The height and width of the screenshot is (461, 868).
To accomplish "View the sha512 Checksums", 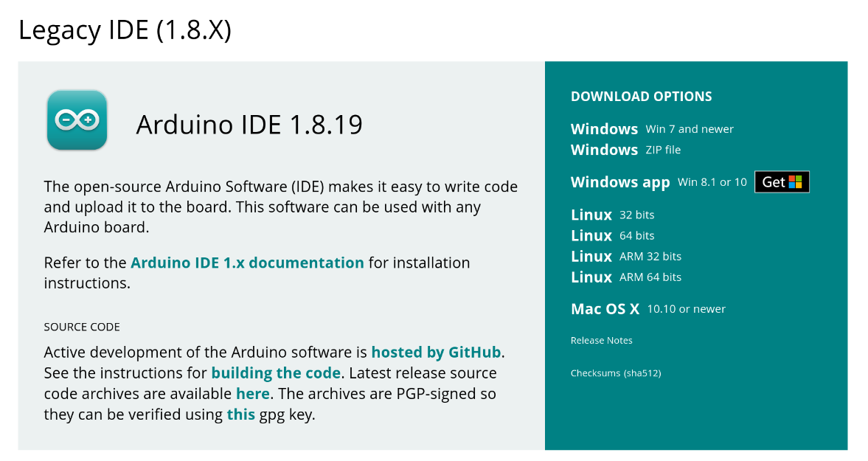I will pyautogui.click(x=615, y=372).
